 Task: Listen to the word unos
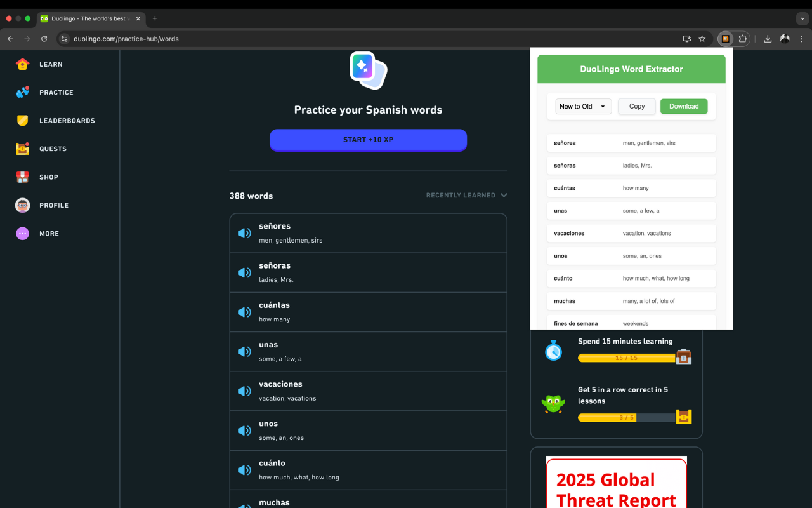tap(244, 431)
